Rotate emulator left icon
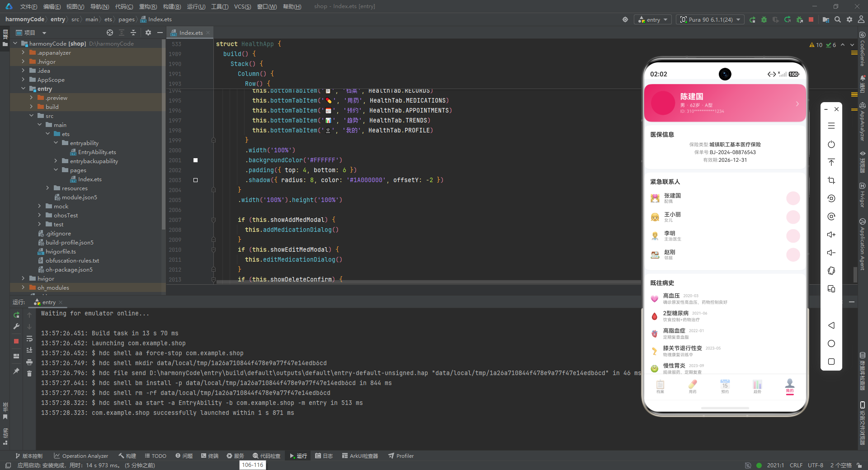Image resolution: width=868 pixels, height=470 pixels. point(831,198)
